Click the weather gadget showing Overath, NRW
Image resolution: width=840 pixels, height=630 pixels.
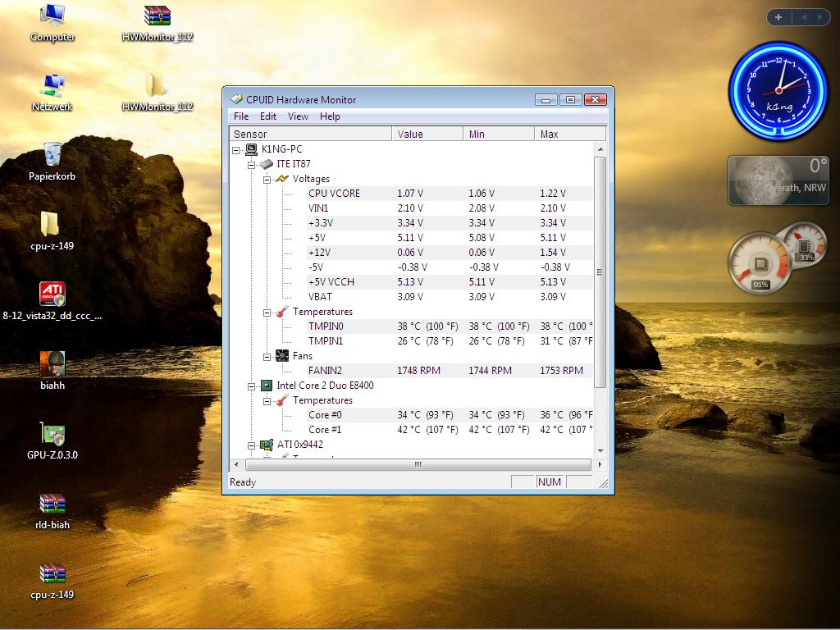click(778, 180)
